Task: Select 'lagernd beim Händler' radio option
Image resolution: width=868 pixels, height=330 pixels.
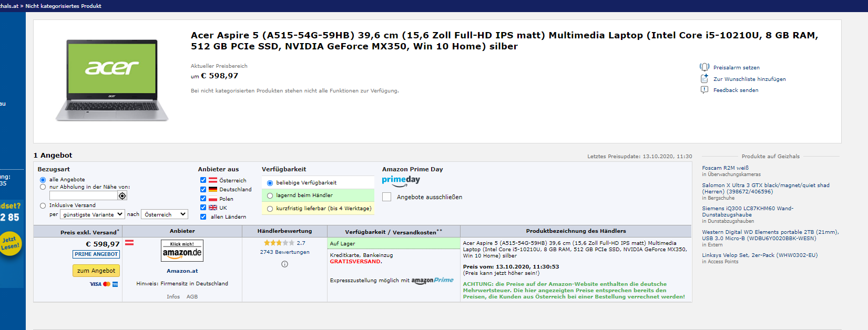Action: (270, 195)
